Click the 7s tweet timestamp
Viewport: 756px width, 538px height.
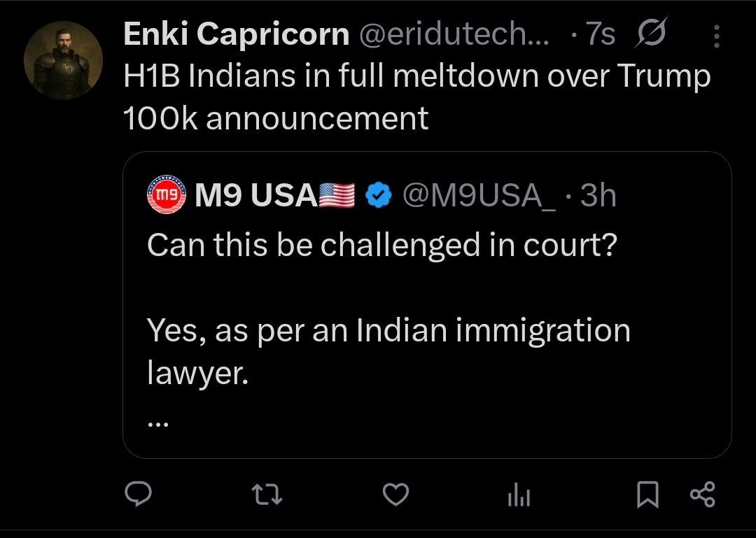(x=600, y=35)
